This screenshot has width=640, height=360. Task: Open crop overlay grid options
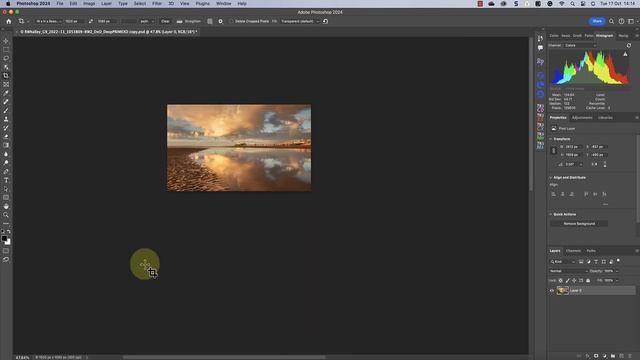[x=210, y=21]
